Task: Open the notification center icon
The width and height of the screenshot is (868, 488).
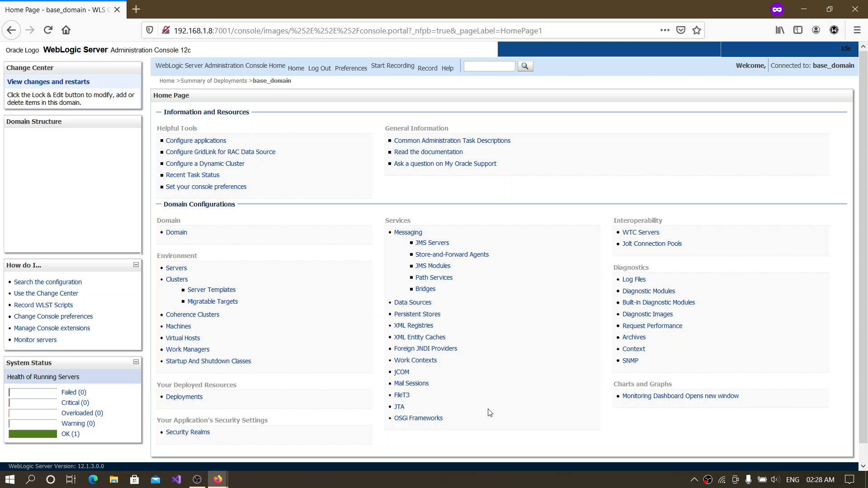Action: pyautogui.click(x=849, y=479)
